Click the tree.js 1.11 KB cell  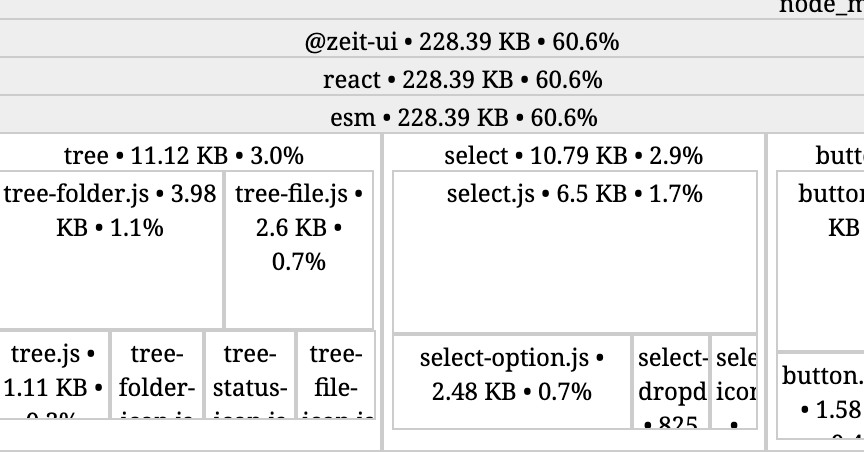54,374
